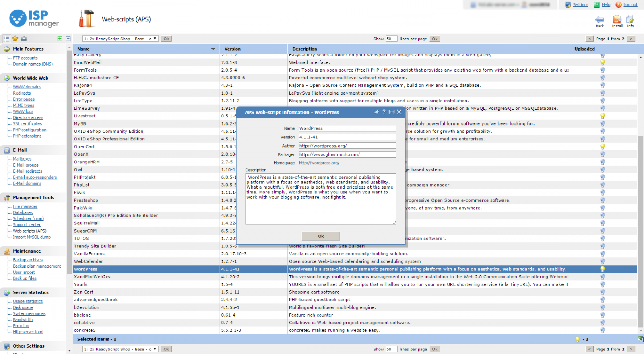
Task: Click top Ok button beside filter dropdown
Action: [166, 39]
